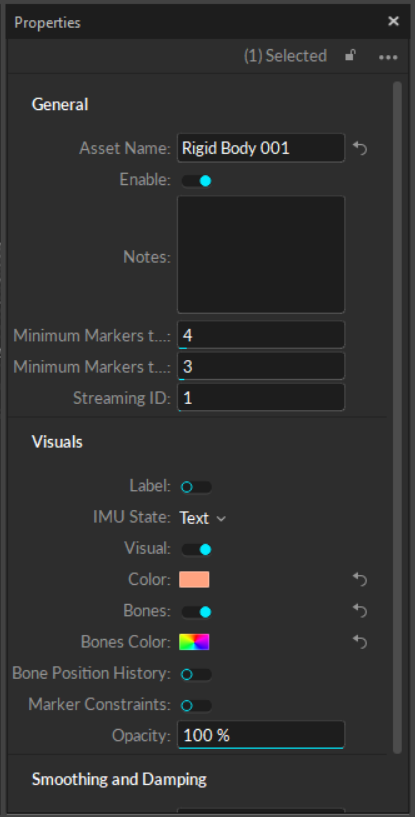This screenshot has height=817, width=415.
Task: Toggle the Bones switch off
Action: (197, 612)
